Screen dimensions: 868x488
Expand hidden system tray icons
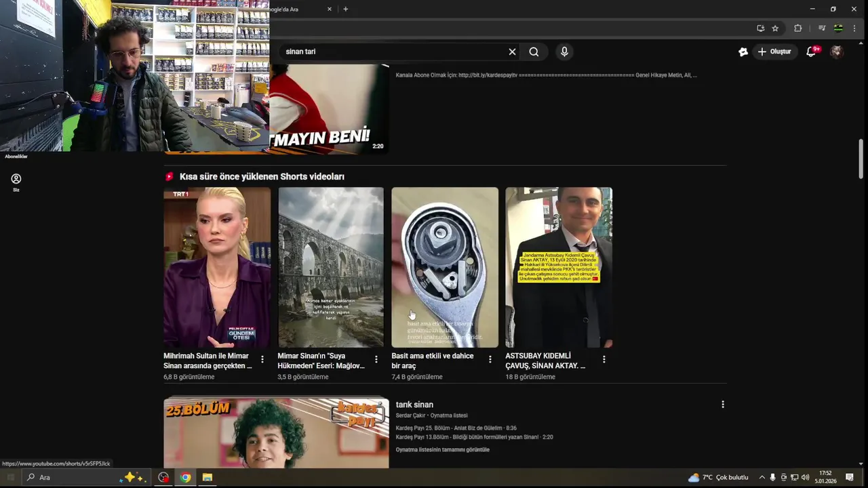point(762,477)
